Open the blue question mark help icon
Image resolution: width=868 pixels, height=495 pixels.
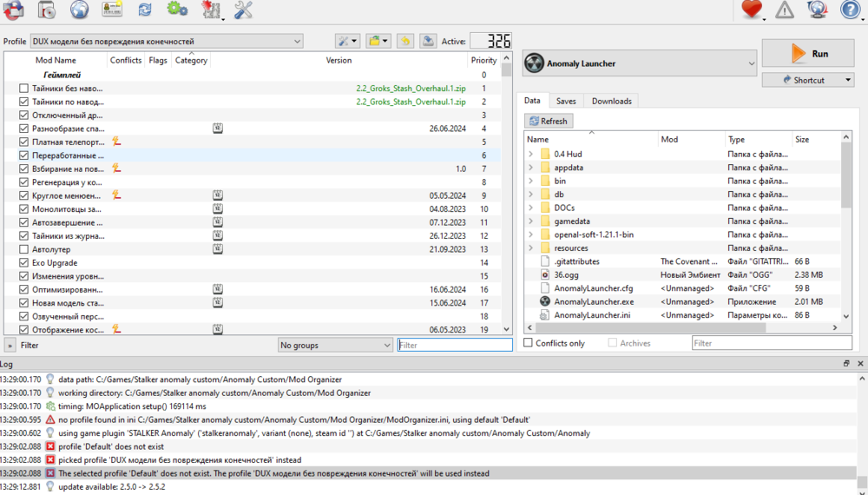point(851,10)
